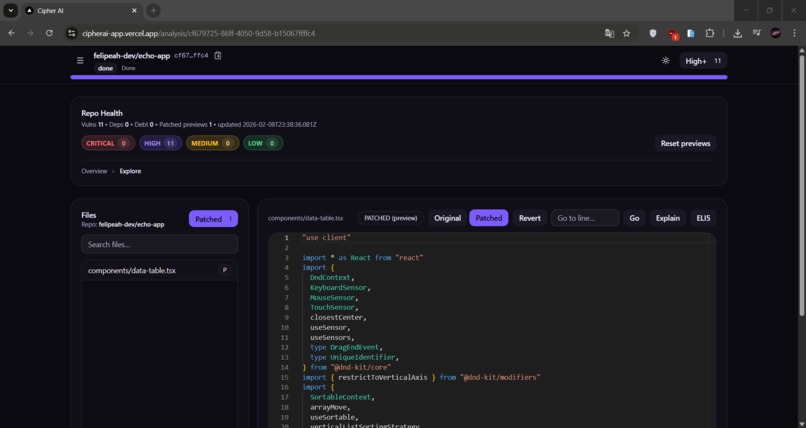Click the components/data-table.tsx path label above code
Screen dimensions: 806x428
(x=305, y=218)
